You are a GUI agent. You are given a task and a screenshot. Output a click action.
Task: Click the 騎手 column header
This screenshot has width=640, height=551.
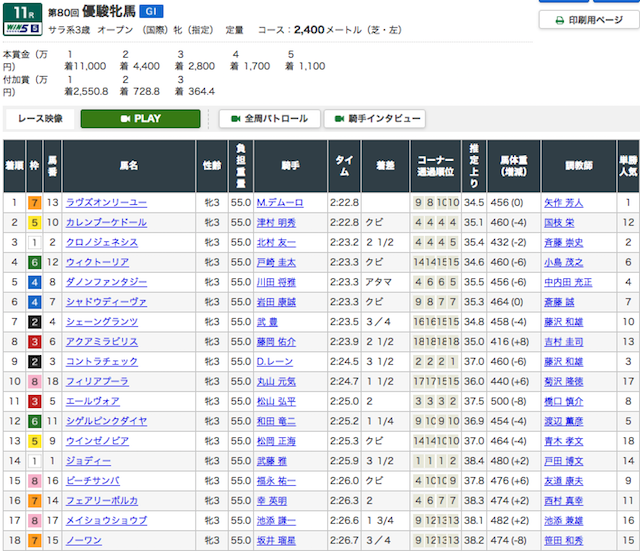coord(290,166)
